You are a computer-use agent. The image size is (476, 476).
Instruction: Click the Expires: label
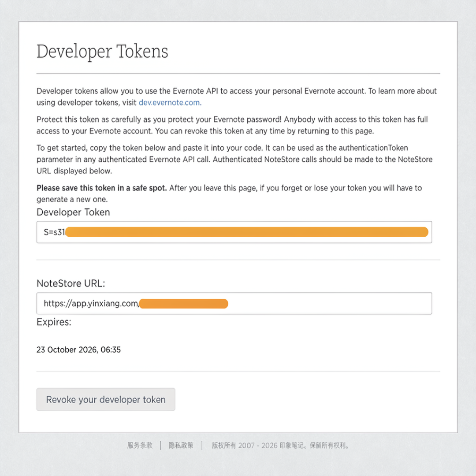pyautogui.click(x=54, y=322)
